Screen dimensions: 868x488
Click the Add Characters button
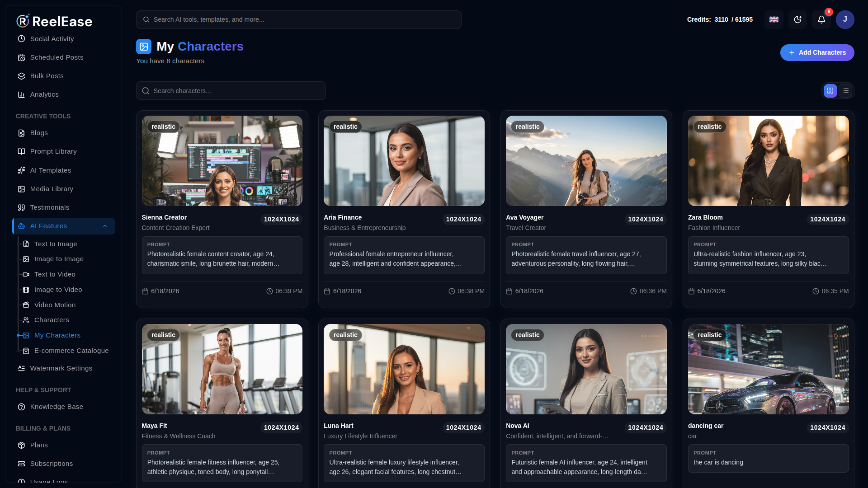point(817,52)
